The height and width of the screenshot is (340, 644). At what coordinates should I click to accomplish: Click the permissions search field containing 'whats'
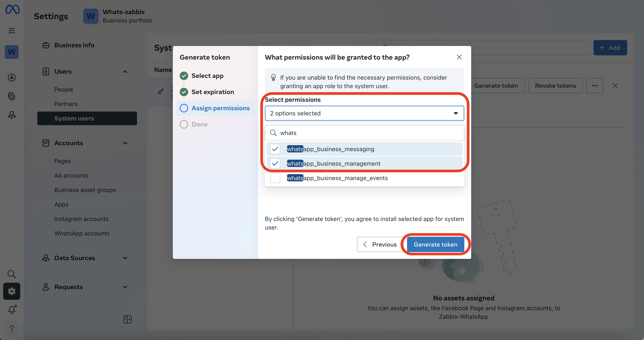(x=364, y=133)
